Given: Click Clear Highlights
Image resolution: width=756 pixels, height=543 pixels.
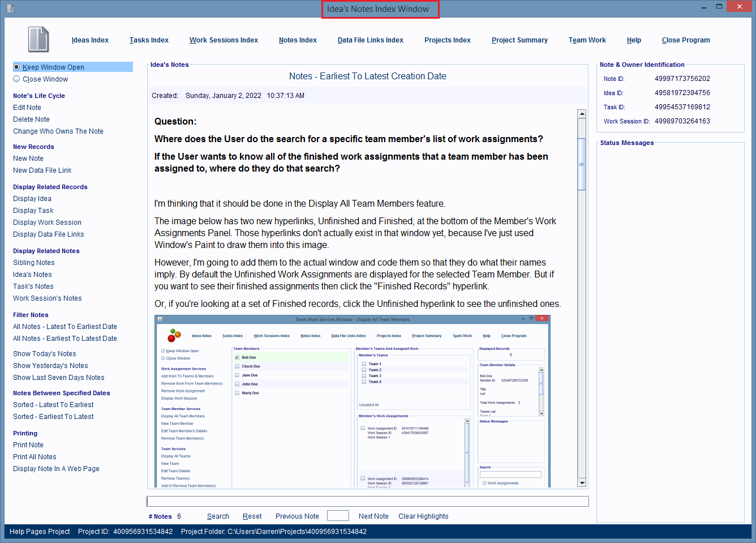Looking at the screenshot, I should point(423,516).
